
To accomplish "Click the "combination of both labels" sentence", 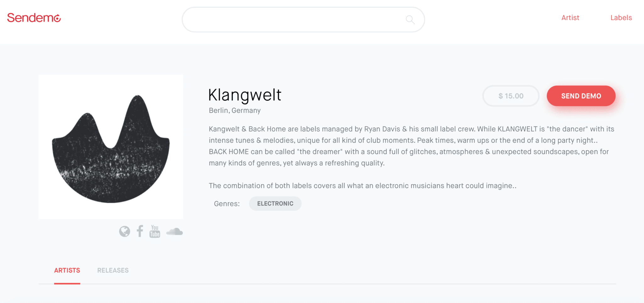I will tap(362, 186).
